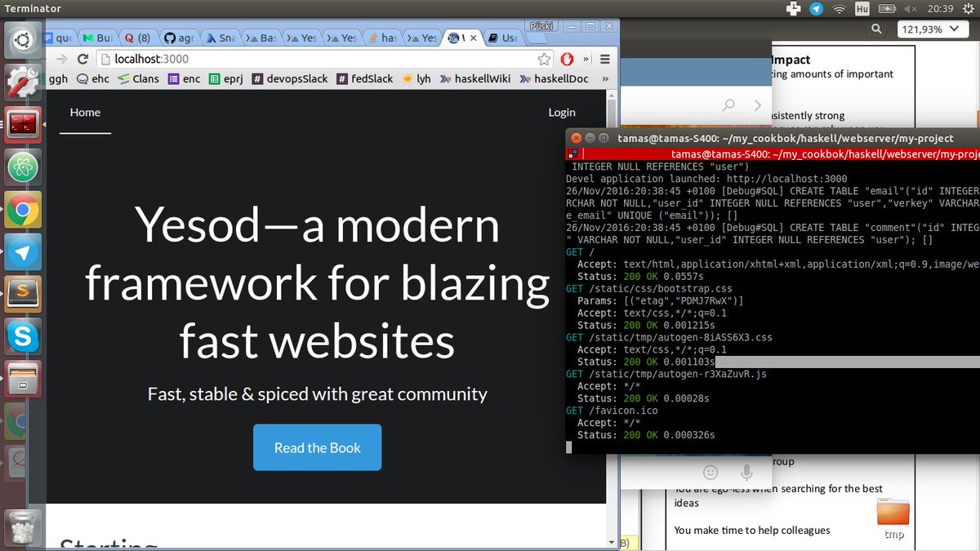980x551 pixels.
Task: Open the Clans bookmark
Action: click(x=139, y=79)
